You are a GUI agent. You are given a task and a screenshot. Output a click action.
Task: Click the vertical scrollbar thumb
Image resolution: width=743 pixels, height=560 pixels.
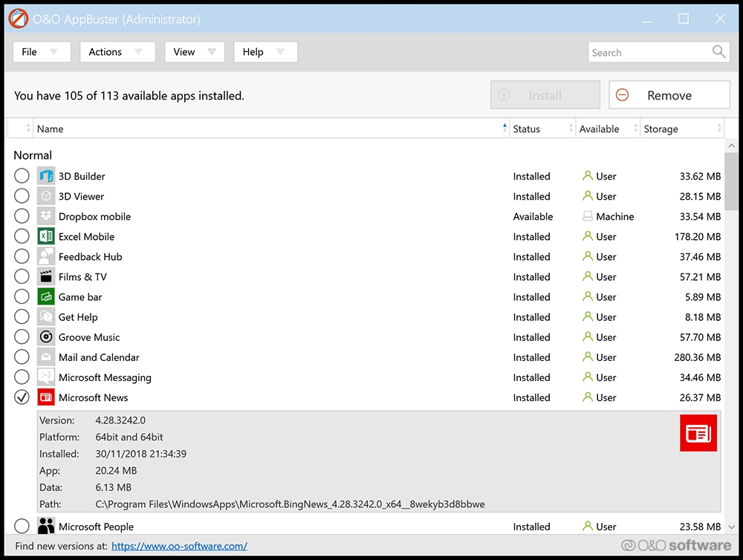click(x=731, y=181)
